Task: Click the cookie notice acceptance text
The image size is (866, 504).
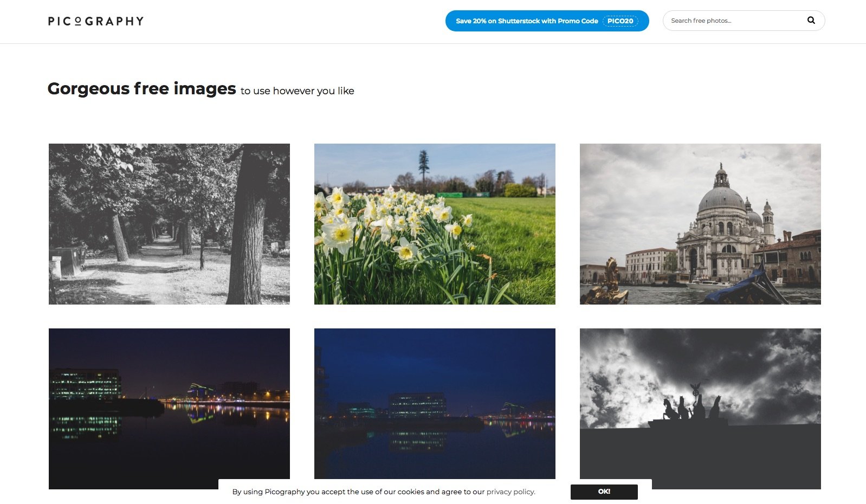Action: pyautogui.click(x=384, y=492)
